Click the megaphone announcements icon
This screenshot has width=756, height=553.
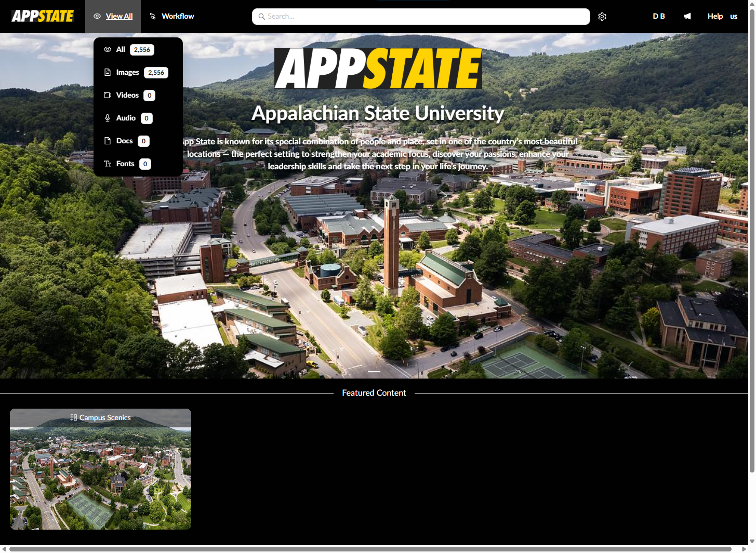[687, 16]
